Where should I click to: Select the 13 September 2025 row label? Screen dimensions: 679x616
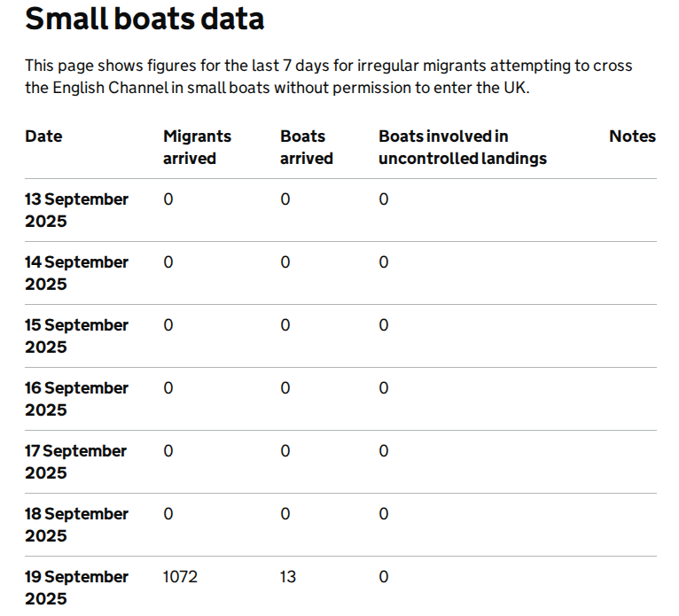[x=76, y=210]
